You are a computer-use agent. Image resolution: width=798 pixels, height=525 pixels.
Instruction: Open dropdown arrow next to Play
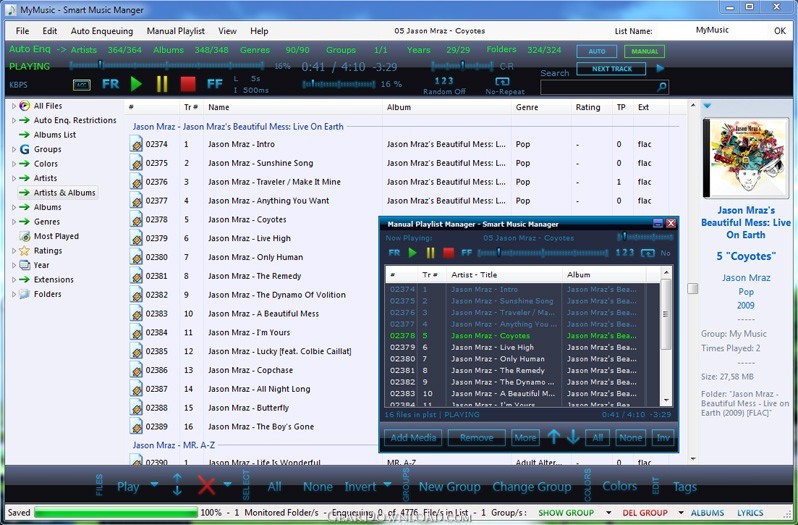(154, 485)
